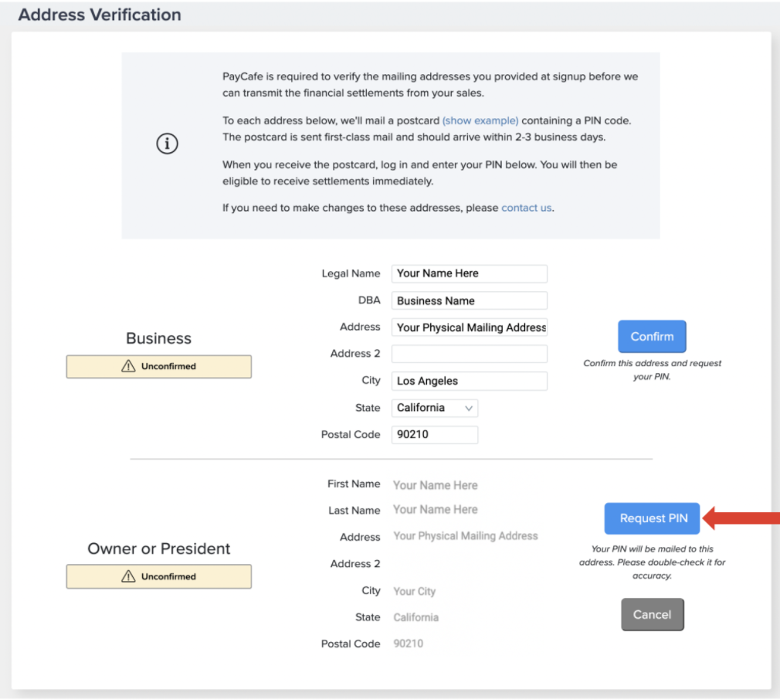
Task: Click the info circle icon
Action: click(x=167, y=144)
